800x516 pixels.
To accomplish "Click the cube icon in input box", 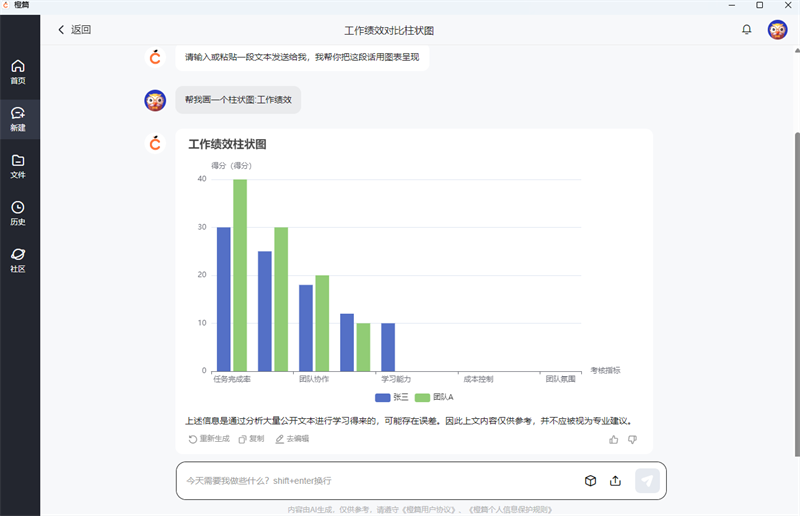I will (x=590, y=481).
